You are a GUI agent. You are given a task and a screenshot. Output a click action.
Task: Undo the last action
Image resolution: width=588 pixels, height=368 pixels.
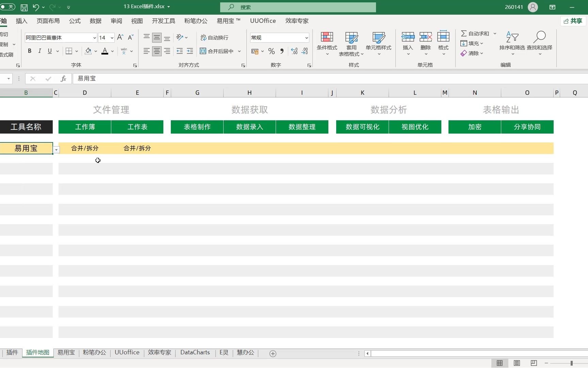pos(36,7)
